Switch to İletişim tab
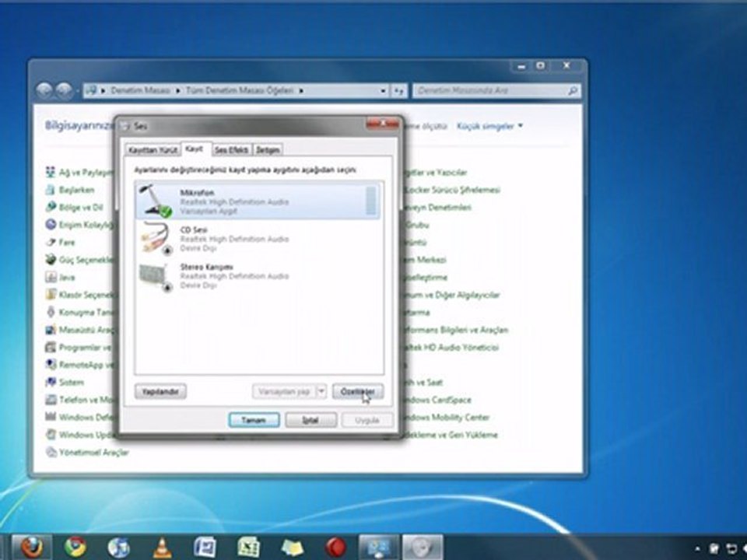This screenshot has width=747, height=560. [267, 150]
